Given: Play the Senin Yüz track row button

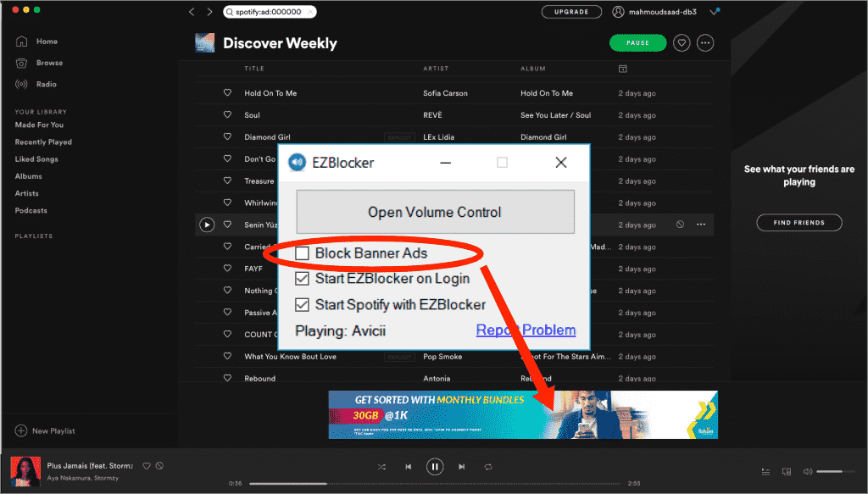Looking at the screenshot, I should (x=207, y=225).
